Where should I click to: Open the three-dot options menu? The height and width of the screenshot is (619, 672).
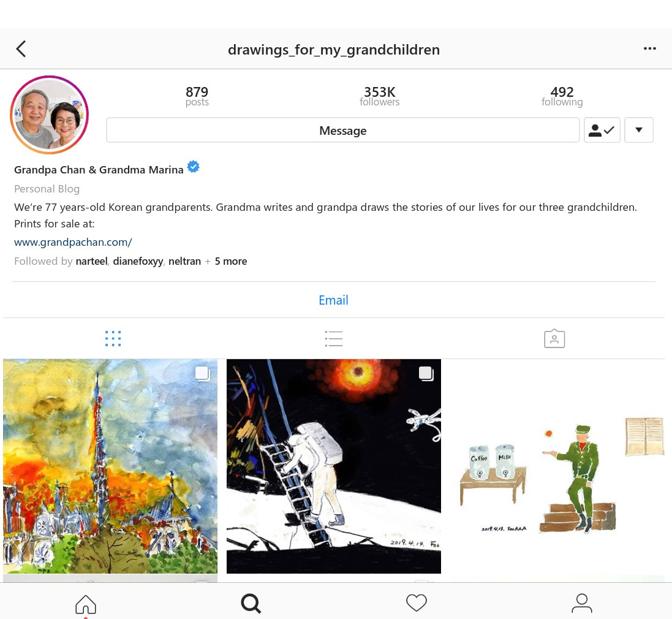[x=650, y=48]
